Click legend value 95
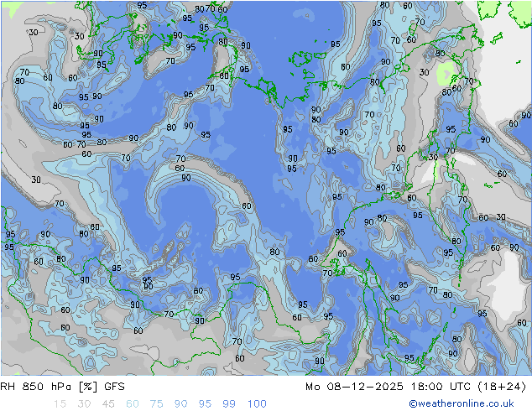The height and width of the screenshot is (411, 532). pos(205,404)
